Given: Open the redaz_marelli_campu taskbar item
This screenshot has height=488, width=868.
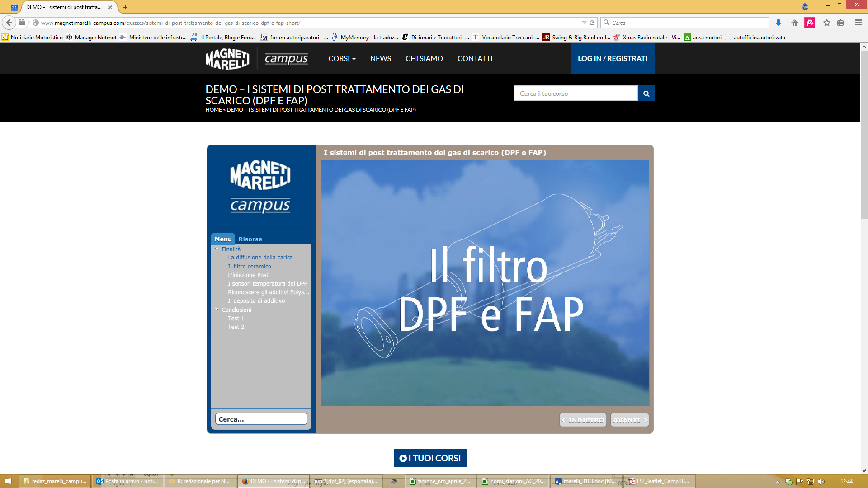Looking at the screenshot, I should click(x=55, y=481).
